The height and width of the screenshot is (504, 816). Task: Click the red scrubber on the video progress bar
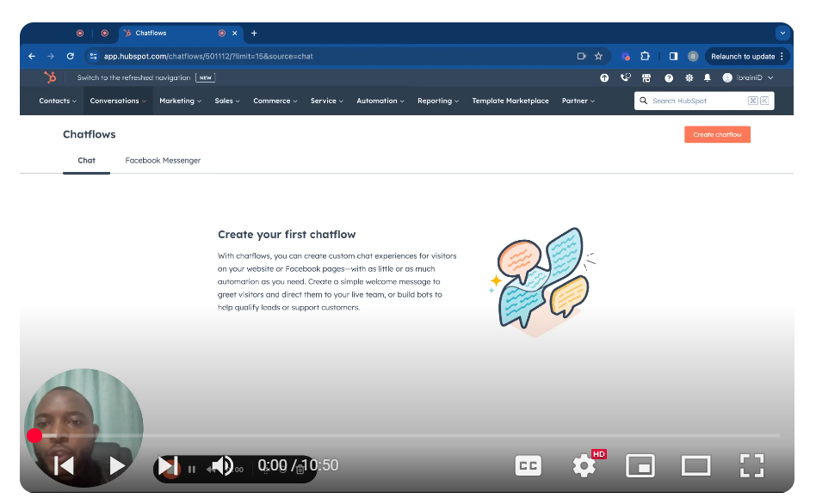pyautogui.click(x=34, y=436)
